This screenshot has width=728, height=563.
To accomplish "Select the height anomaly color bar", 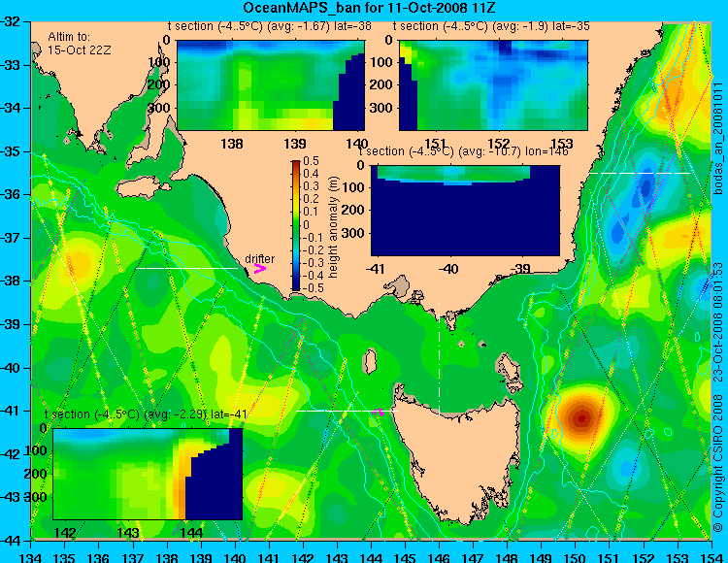I will [x=296, y=225].
